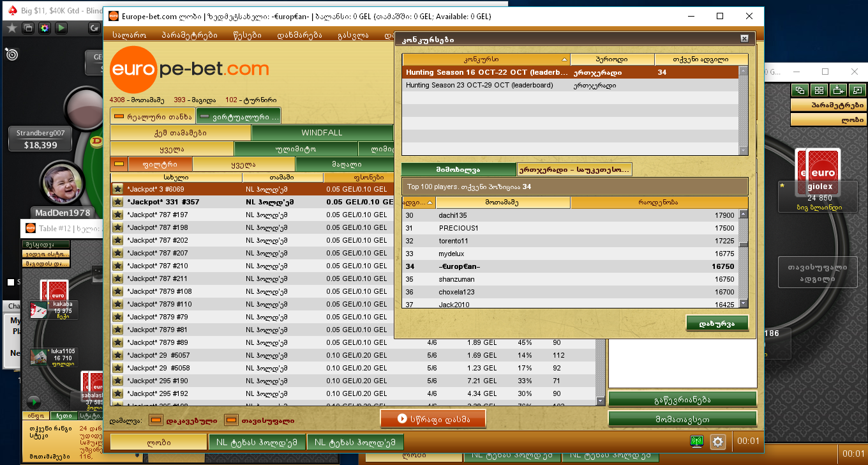Open the lobby settings gear icon
868x465 pixels.
pyautogui.click(x=718, y=441)
